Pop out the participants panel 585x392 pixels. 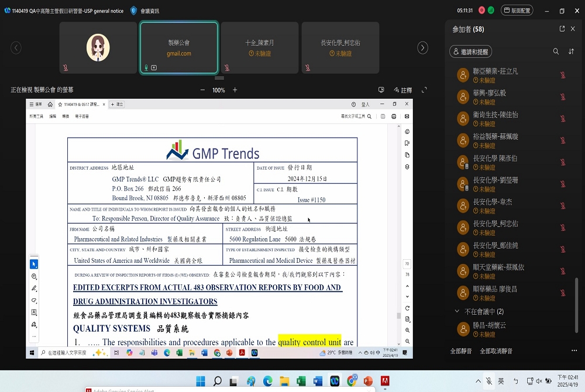point(562,29)
